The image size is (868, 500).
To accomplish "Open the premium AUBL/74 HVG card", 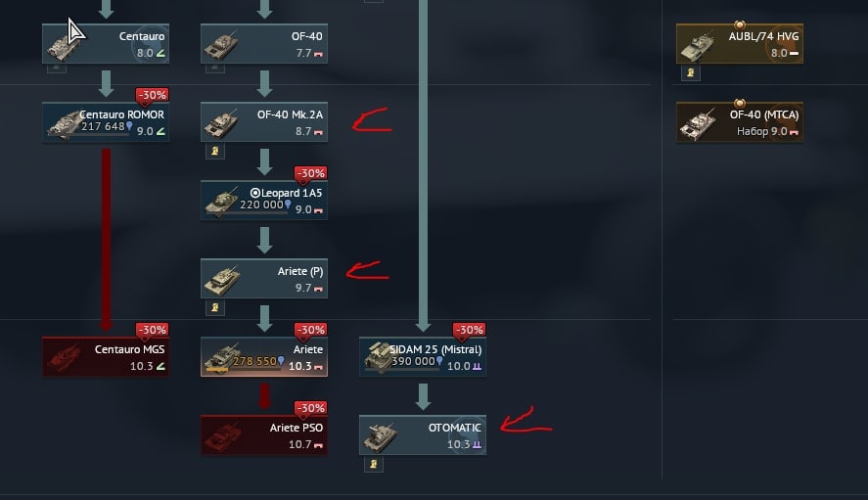I will click(x=740, y=44).
